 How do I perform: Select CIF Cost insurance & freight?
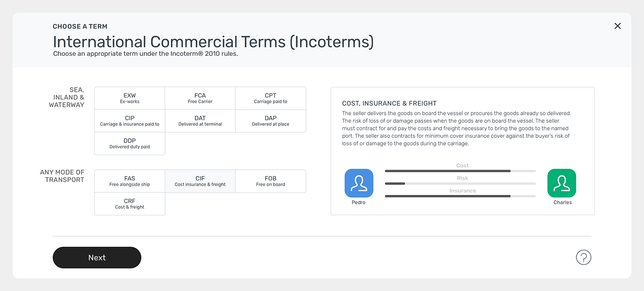(200, 181)
